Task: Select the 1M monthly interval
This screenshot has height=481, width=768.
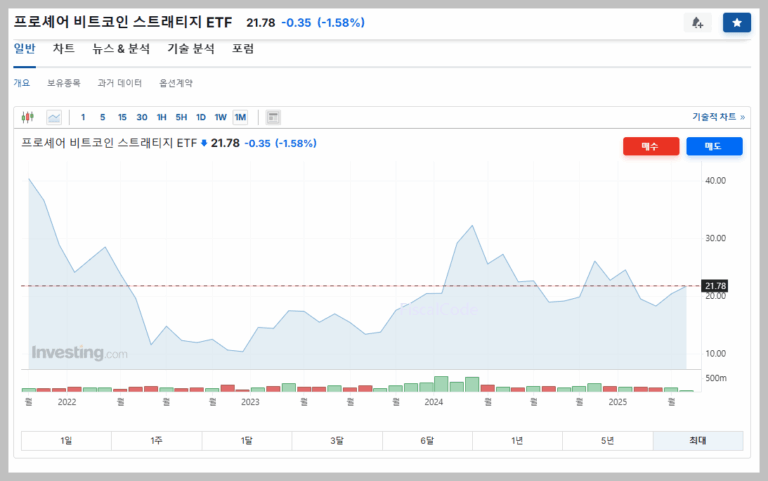Action: tap(240, 117)
